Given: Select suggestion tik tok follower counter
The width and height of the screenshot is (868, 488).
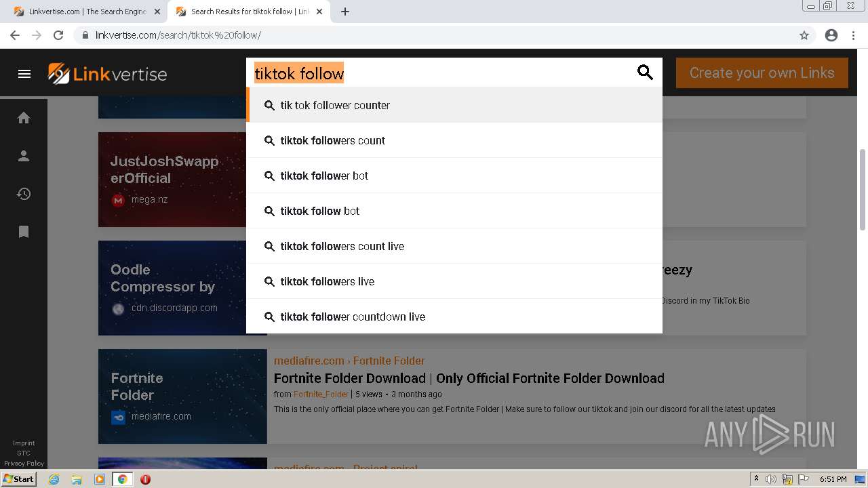Looking at the screenshot, I should tap(454, 105).
